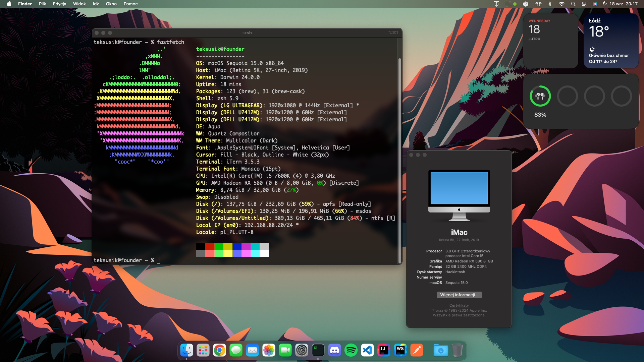Click the 'Kernel: Darwin 24.0.0' line
Viewport: 644px width, 362px height.
(x=228, y=77)
